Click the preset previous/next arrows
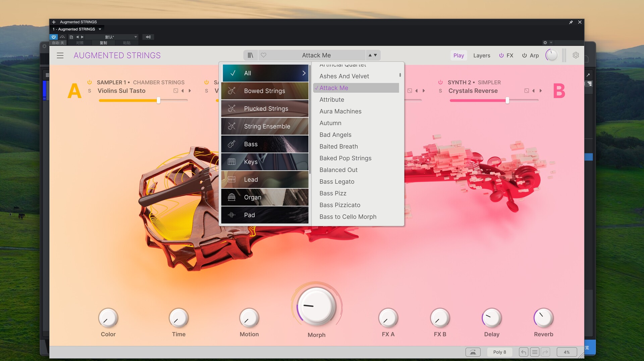Screen dimensions: 644x361 coord(373,55)
